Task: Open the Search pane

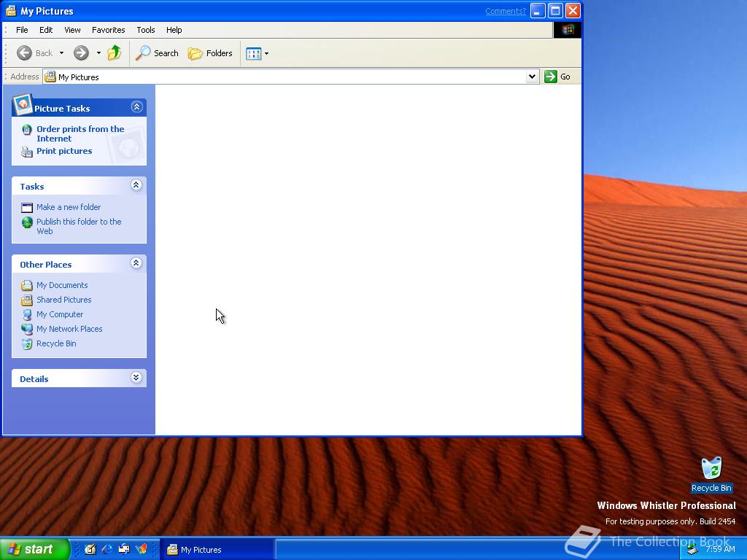Action: click(x=157, y=52)
